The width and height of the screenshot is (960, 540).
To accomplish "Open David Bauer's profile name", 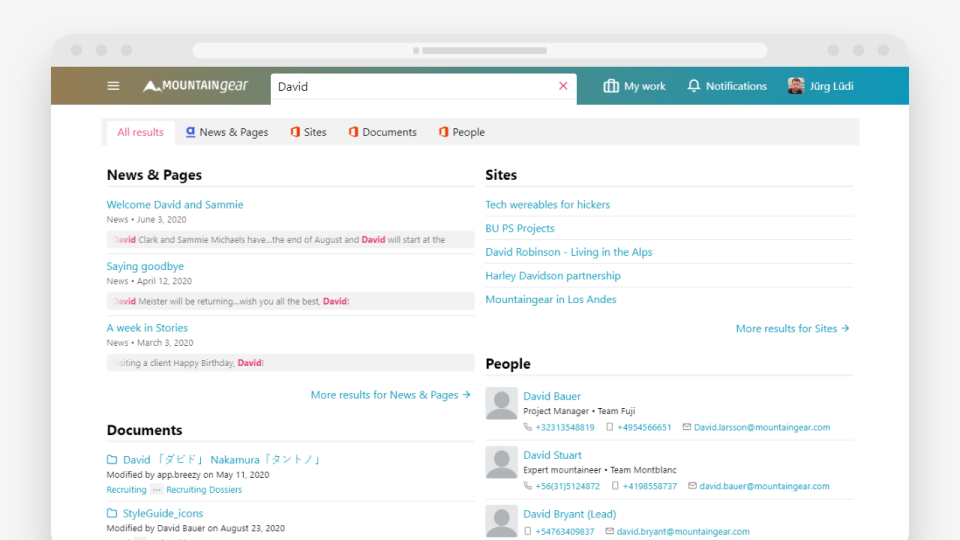I will coord(552,396).
